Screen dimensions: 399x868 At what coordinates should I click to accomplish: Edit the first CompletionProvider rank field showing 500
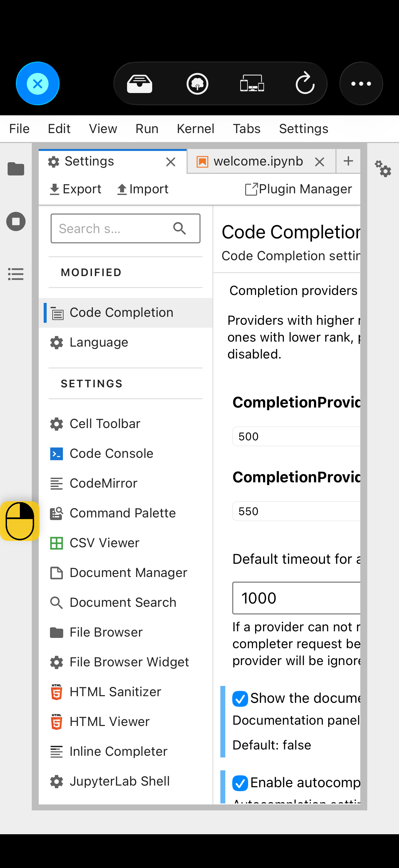click(x=296, y=436)
